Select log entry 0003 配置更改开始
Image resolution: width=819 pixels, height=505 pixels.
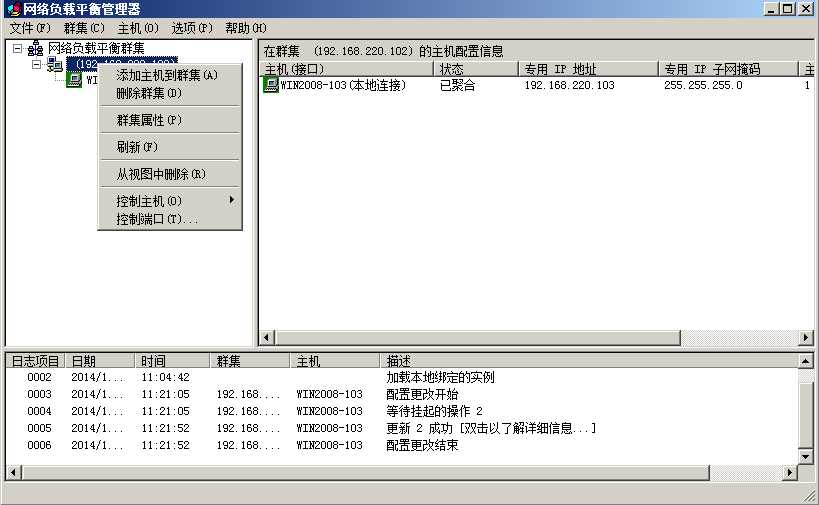[x=402, y=394]
